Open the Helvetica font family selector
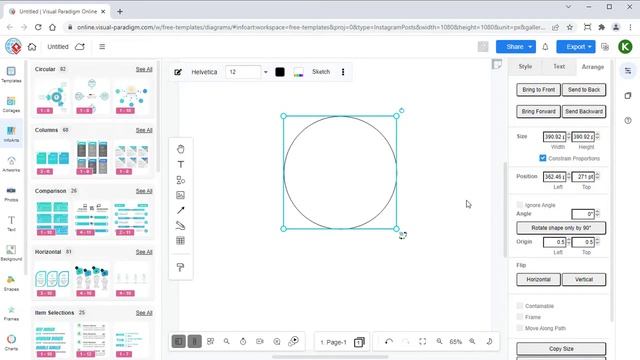The image size is (640, 360). (x=204, y=72)
